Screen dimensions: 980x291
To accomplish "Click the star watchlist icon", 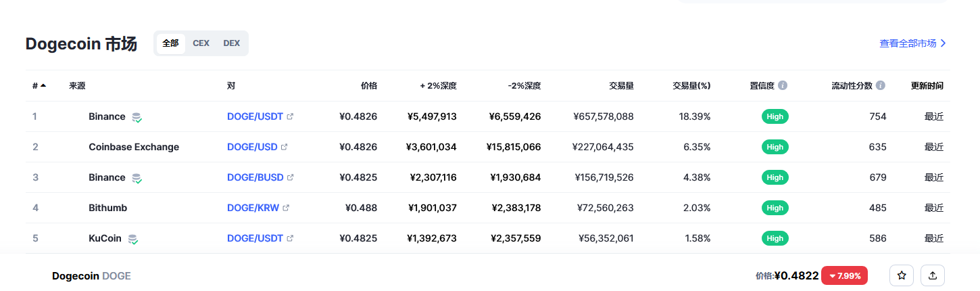I will [x=901, y=275].
